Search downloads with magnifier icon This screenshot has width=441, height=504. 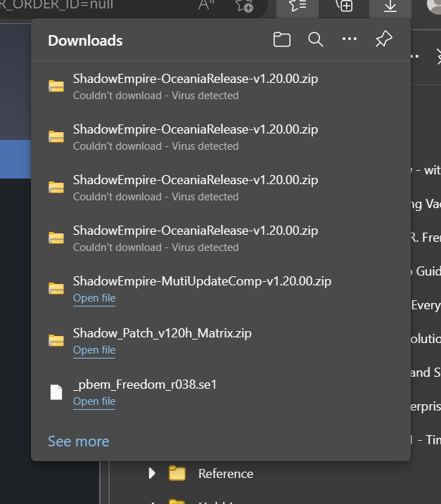tap(316, 39)
